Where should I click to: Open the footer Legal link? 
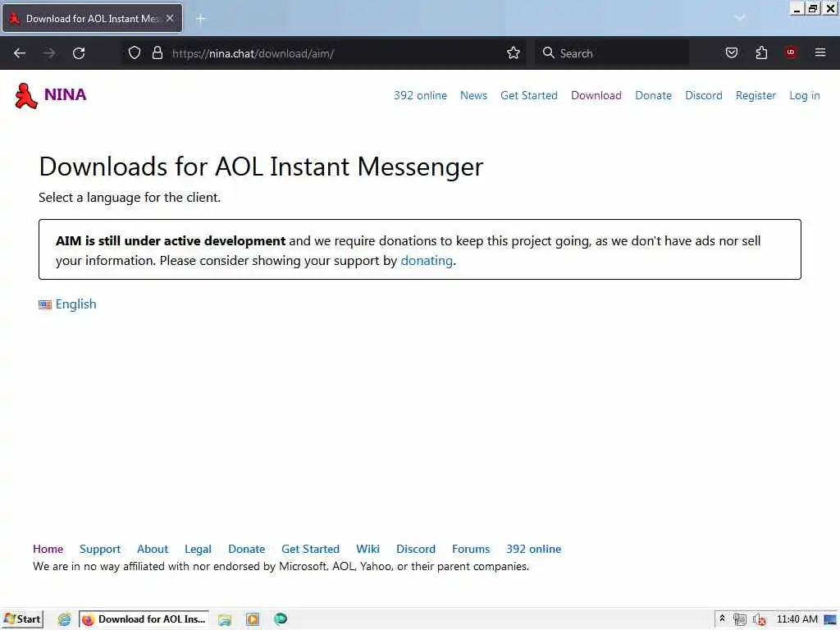(x=198, y=549)
